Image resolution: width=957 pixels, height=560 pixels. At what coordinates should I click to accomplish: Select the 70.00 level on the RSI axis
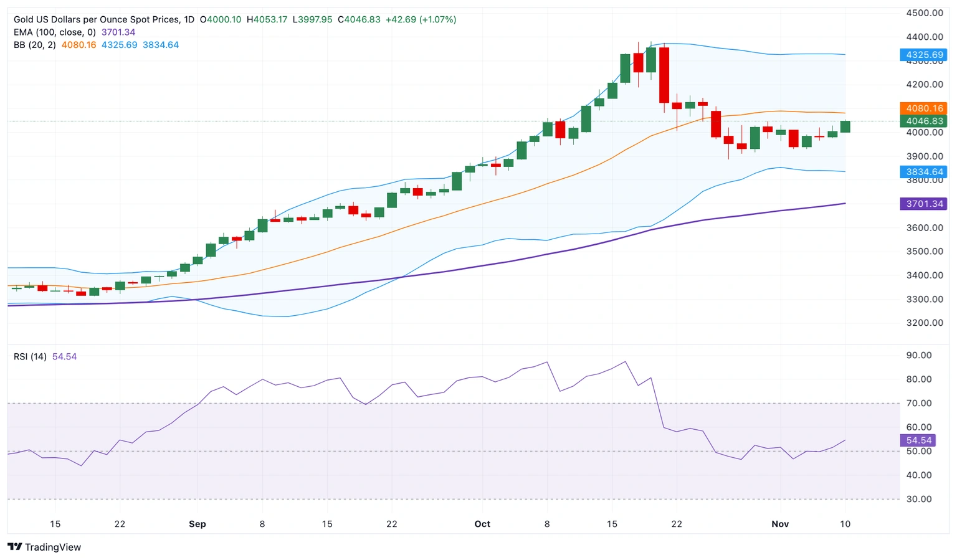(x=918, y=403)
